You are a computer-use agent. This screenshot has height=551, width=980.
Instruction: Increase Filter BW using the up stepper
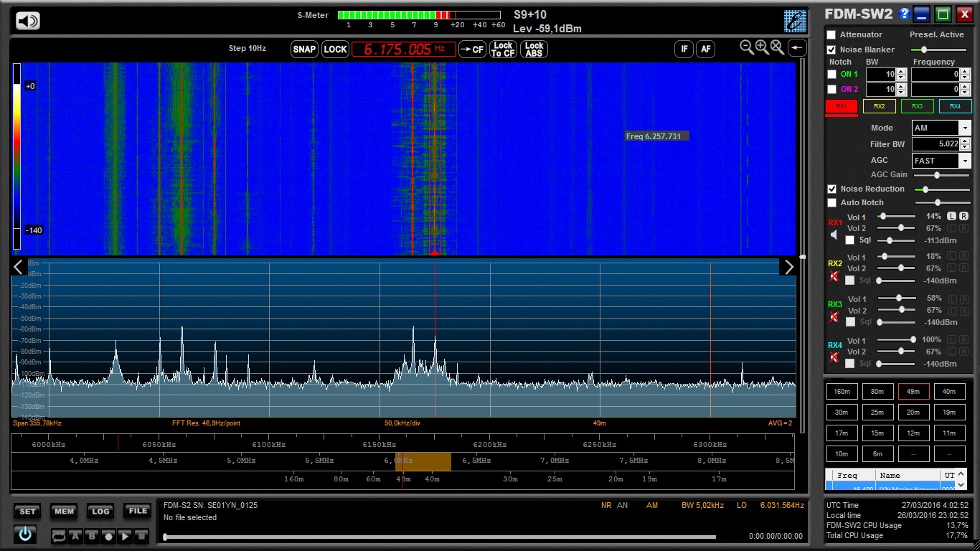(965, 141)
